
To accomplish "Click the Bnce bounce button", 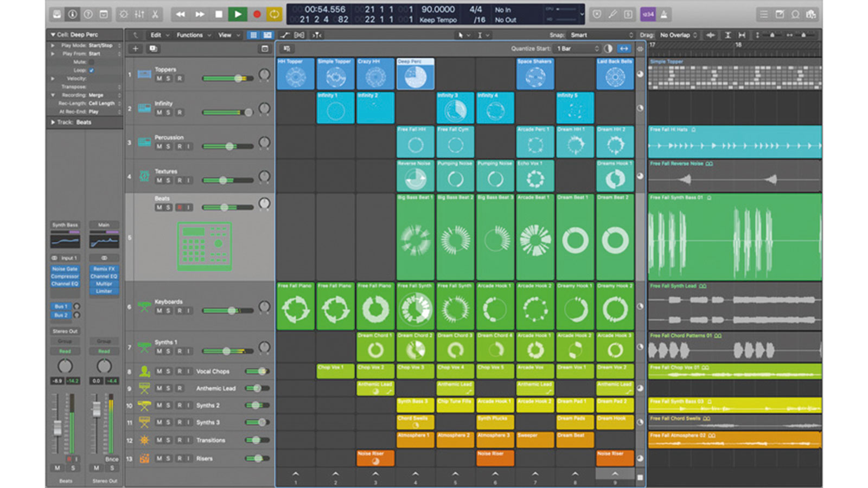I will (x=111, y=459).
